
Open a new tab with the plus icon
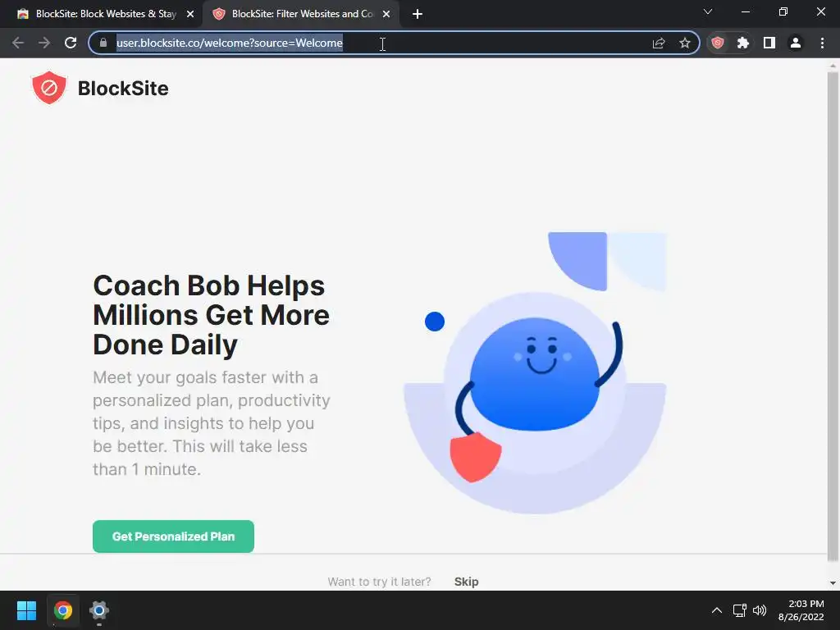[418, 14]
